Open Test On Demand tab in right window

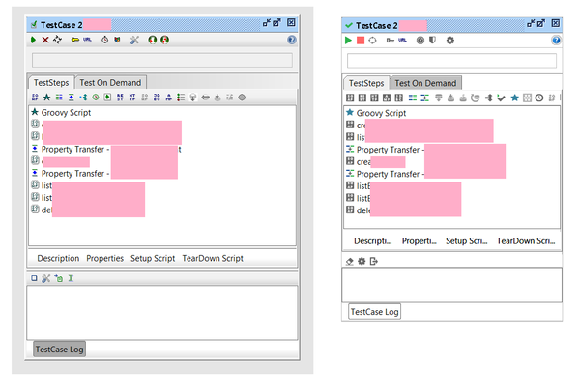click(x=425, y=83)
